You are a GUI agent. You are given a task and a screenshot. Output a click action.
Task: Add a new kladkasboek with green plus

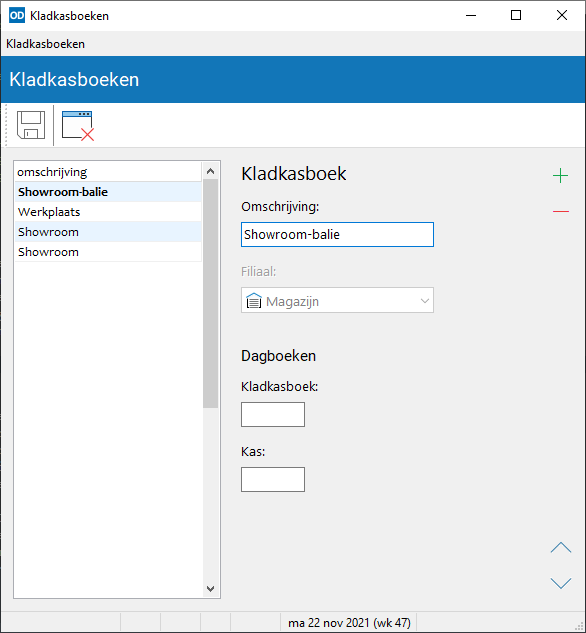[560, 176]
